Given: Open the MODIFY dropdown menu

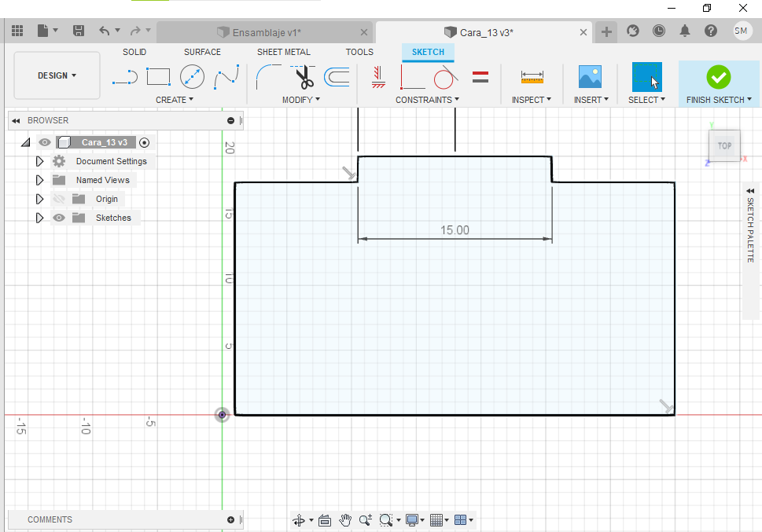Looking at the screenshot, I should pos(301,100).
